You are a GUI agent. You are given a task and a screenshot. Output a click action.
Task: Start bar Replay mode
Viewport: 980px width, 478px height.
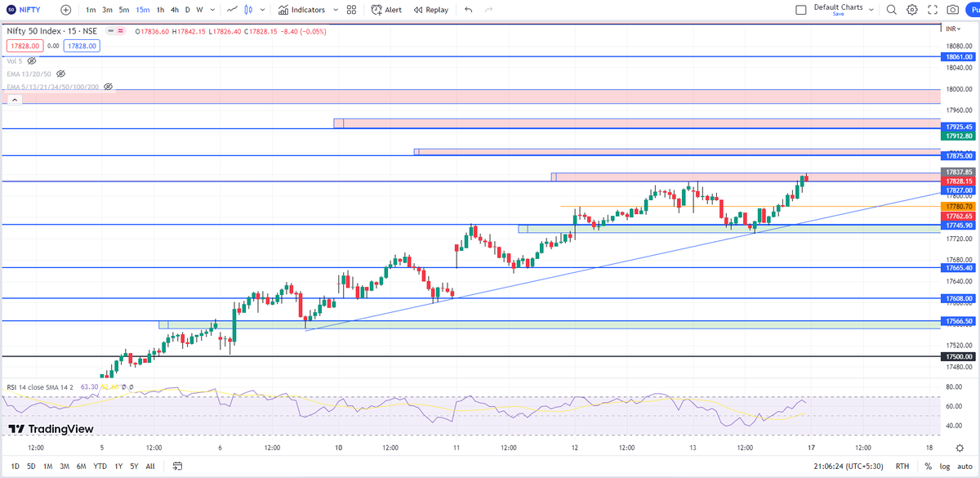[430, 10]
